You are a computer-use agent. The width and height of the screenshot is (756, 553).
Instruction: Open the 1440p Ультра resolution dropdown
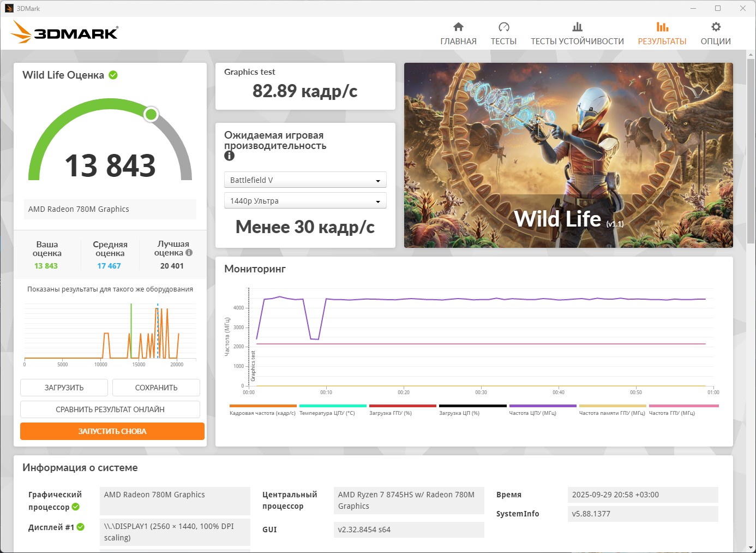point(305,201)
